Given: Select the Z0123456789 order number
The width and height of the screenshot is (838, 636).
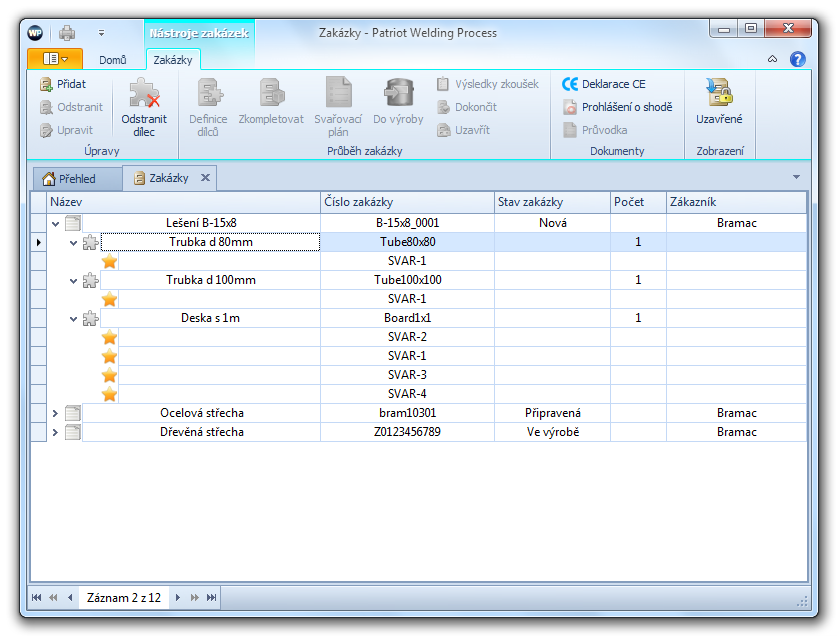Looking at the screenshot, I should [x=407, y=432].
